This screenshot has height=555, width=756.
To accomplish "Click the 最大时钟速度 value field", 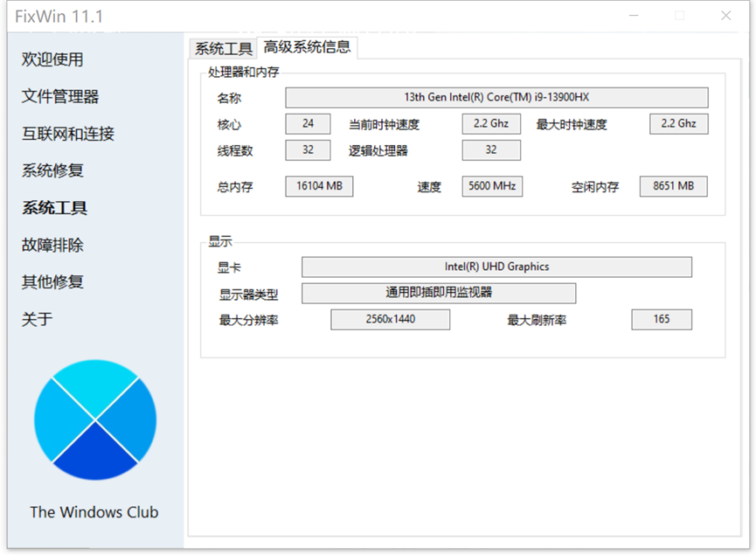I will tap(678, 124).
